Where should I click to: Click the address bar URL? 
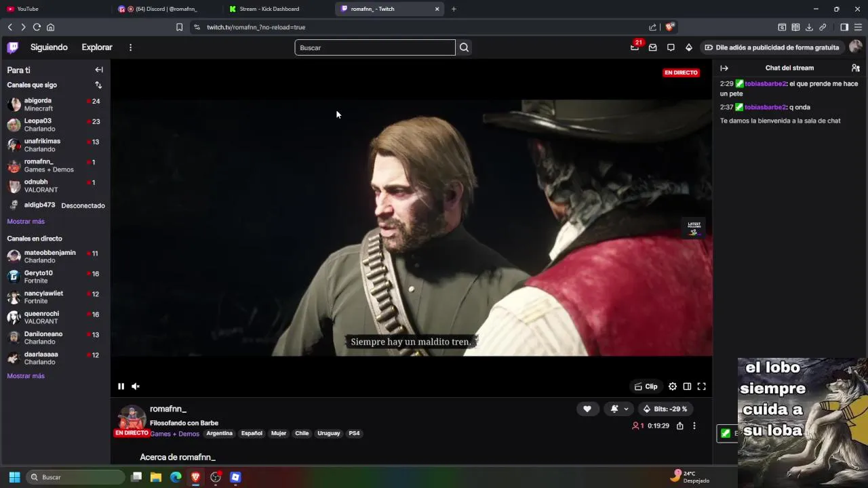[256, 27]
